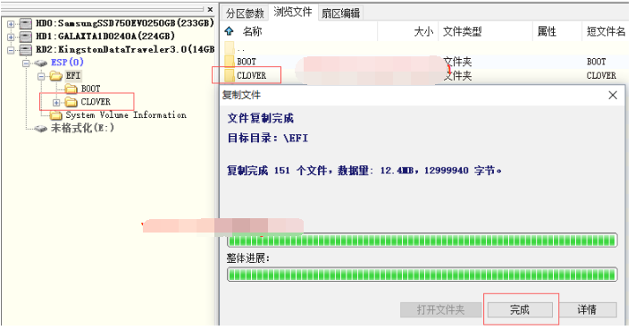
Task: Expand the HD0 Samsung SSD node
Action: tap(11, 24)
